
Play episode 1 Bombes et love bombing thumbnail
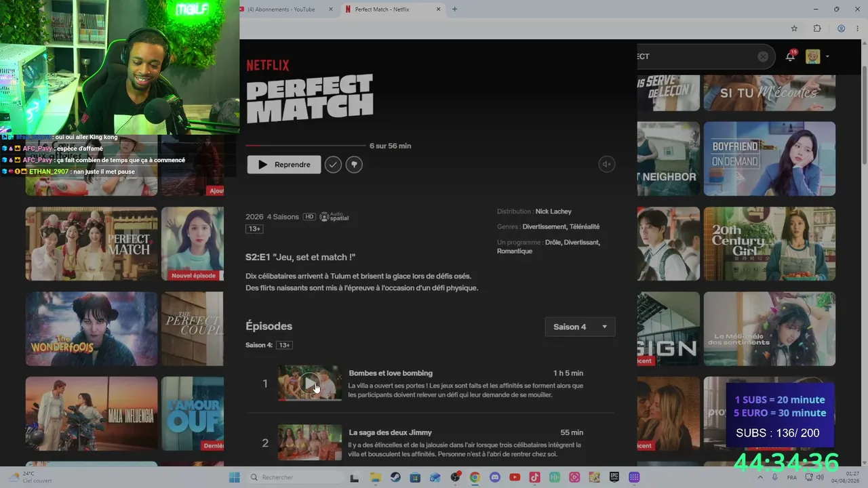pos(310,384)
